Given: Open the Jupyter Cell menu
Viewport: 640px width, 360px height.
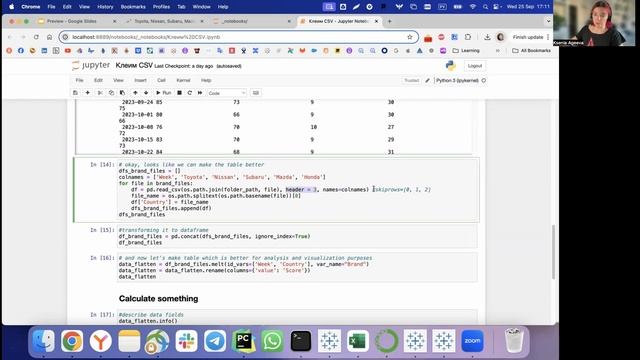Looking at the screenshot, I should 162,80.
